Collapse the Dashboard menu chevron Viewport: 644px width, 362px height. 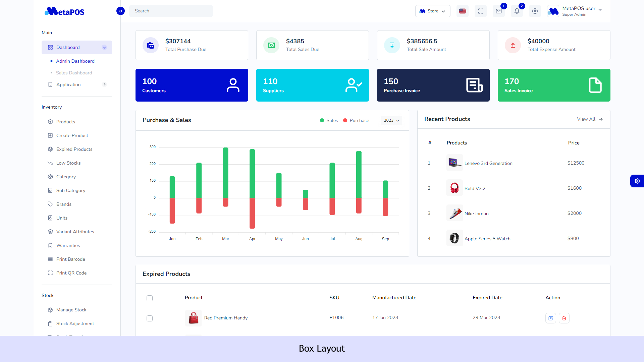click(104, 47)
